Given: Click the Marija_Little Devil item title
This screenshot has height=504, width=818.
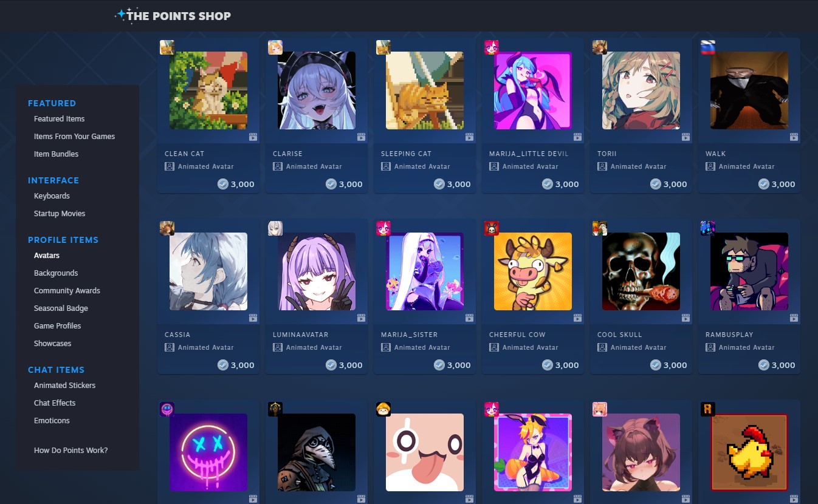Looking at the screenshot, I should tap(529, 154).
